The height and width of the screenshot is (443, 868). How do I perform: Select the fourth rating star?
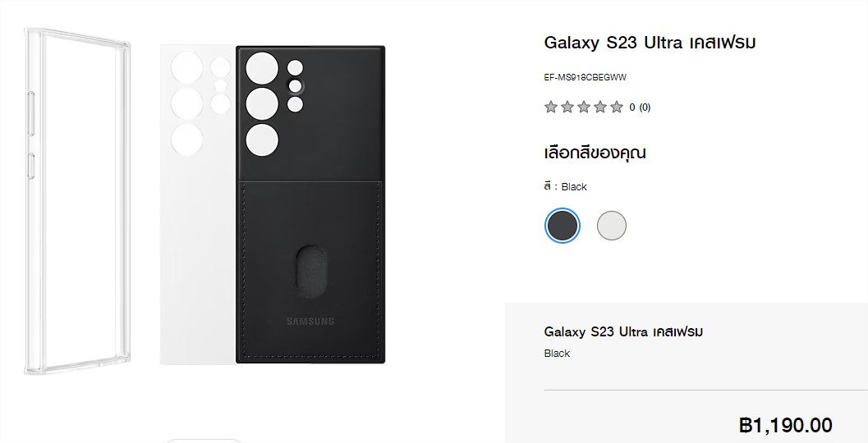600,107
